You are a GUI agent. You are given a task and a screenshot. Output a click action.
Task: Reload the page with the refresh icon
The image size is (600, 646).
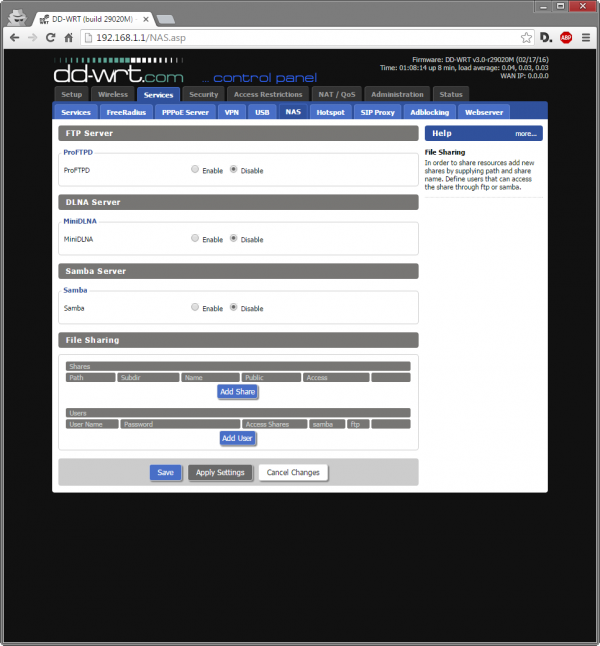(x=51, y=38)
